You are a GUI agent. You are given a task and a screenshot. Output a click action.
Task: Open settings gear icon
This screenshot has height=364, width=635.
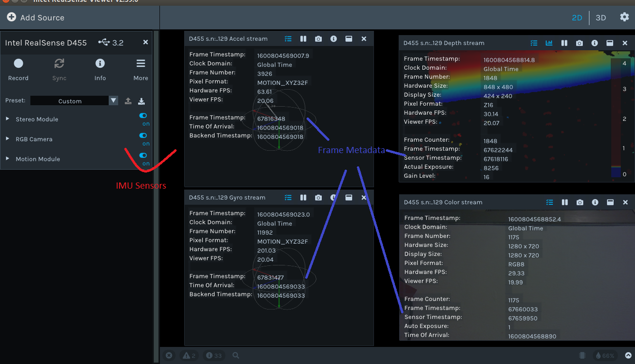tap(624, 17)
